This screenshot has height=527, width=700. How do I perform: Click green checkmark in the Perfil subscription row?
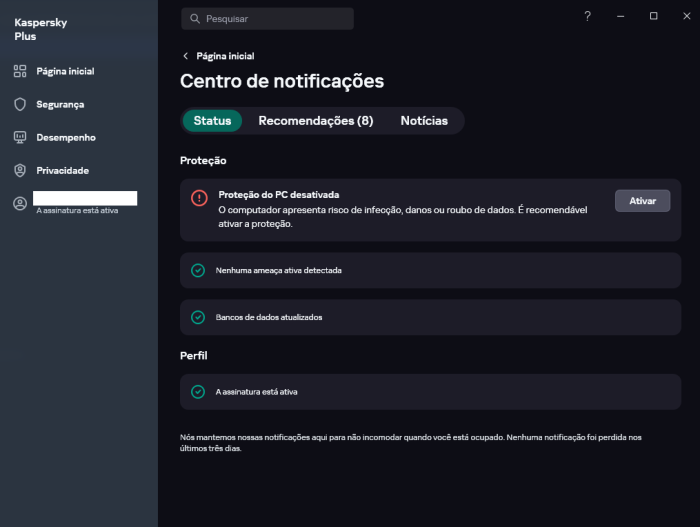coord(198,392)
